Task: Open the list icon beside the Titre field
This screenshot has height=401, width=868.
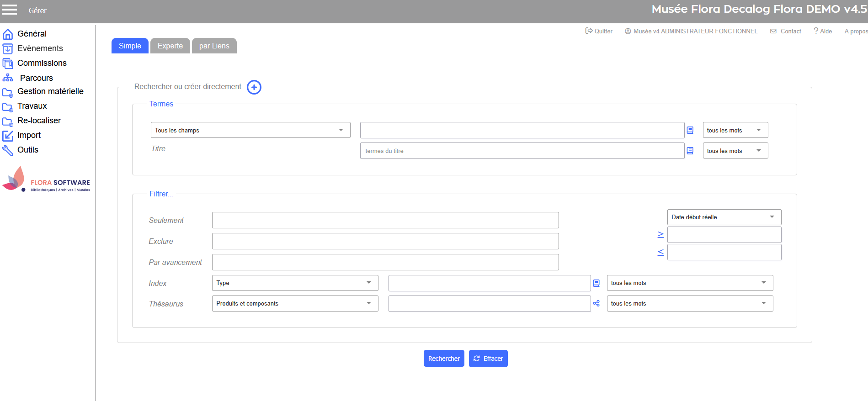Action: pyautogui.click(x=690, y=151)
